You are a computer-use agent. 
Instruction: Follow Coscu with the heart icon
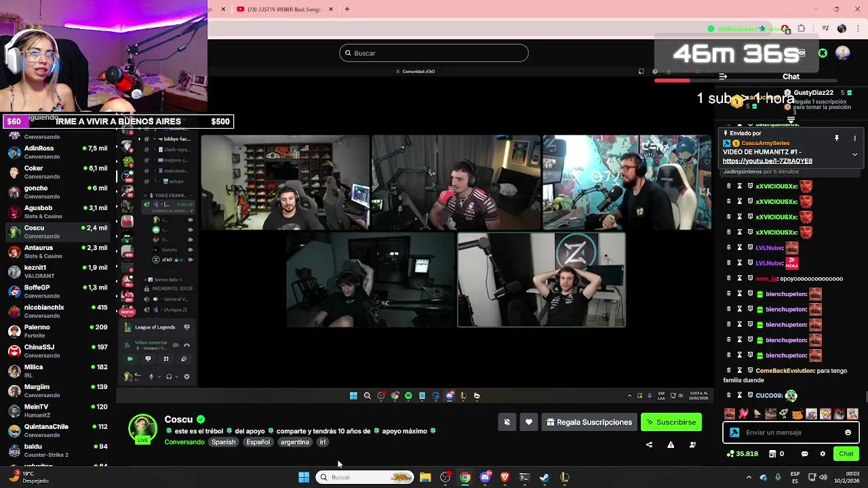click(x=529, y=422)
